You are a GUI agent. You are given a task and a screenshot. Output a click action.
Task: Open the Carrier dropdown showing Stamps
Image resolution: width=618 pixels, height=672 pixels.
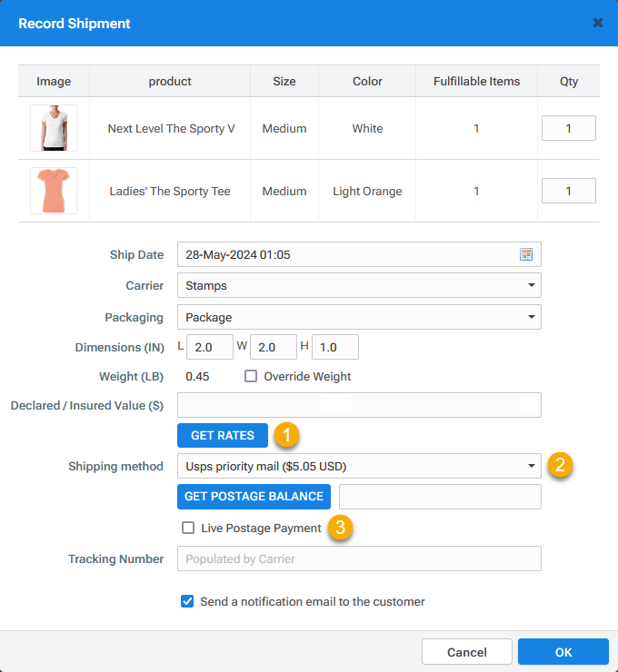[x=359, y=285]
